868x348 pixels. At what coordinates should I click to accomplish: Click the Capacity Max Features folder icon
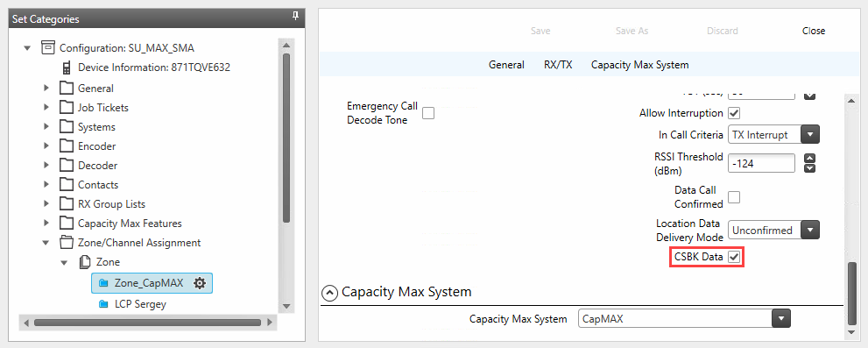67,224
